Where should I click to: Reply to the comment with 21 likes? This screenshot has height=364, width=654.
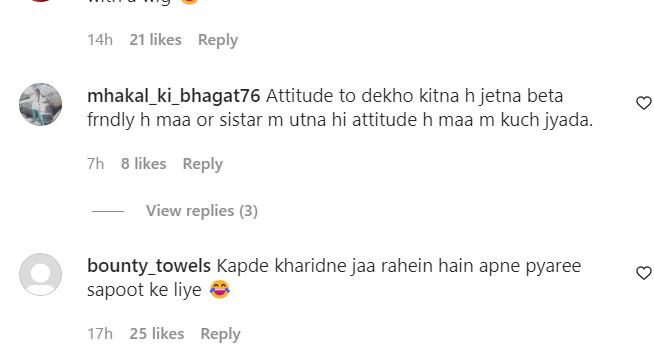coord(218,40)
